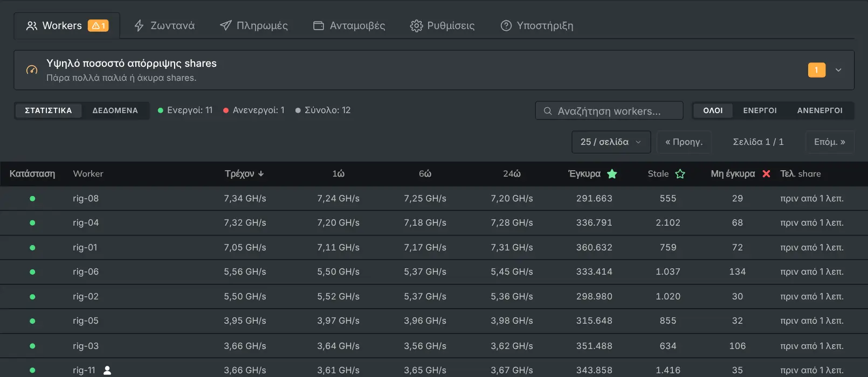
Task: Filter workers by ΟΛΟΙ
Action: pyautogui.click(x=713, y=110)
